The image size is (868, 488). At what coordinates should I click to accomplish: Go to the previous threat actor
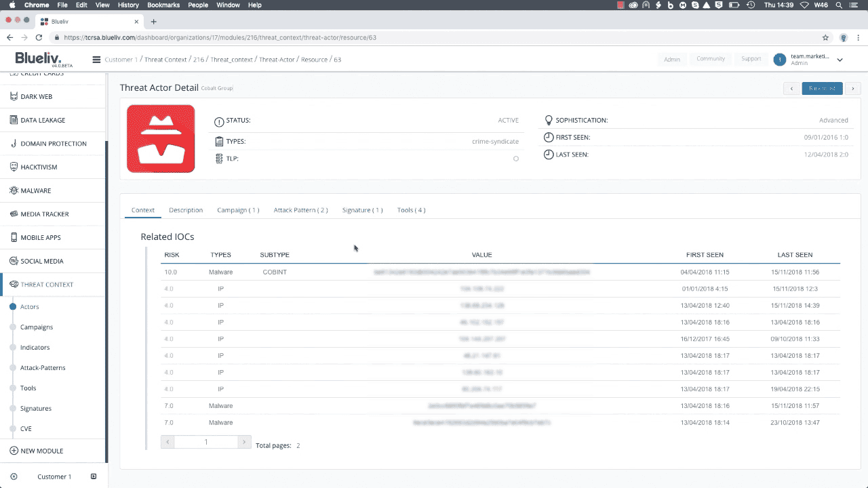(x=791, y=88)
